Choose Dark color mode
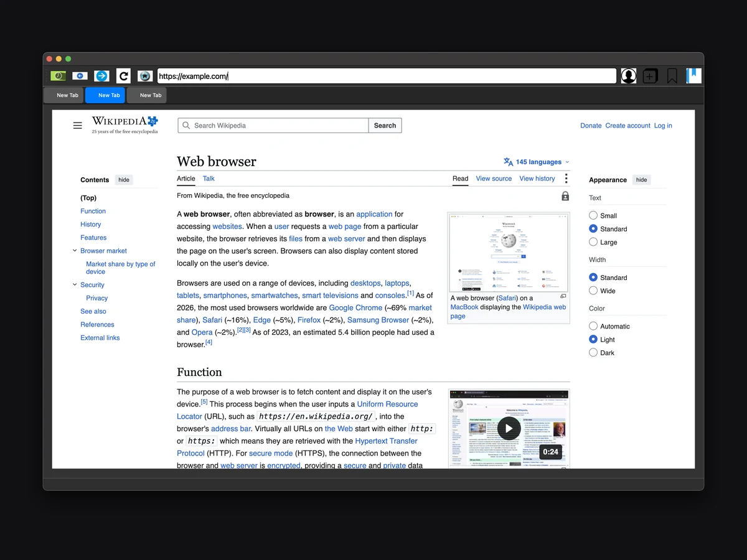Image resolution: width=747 pixels, height=560 pixels. click(593, 353)
